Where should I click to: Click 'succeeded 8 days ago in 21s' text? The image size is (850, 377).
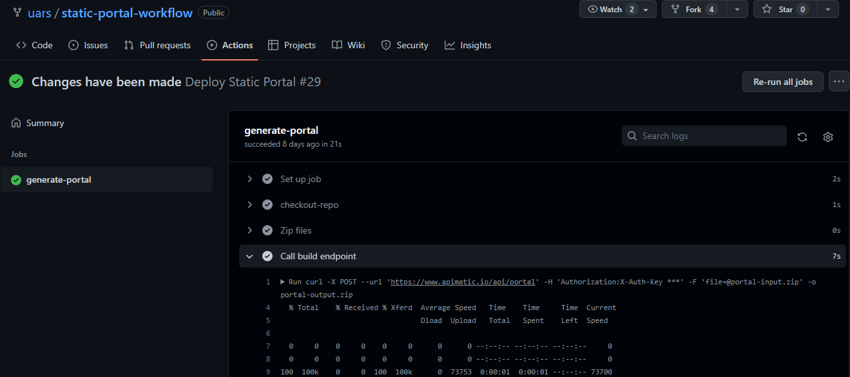[293, 144]
